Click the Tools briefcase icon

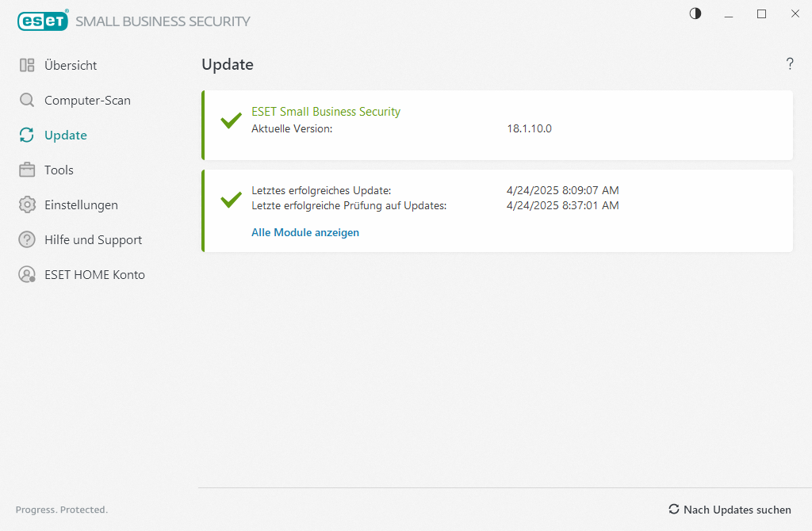click(x=27, y=170)
